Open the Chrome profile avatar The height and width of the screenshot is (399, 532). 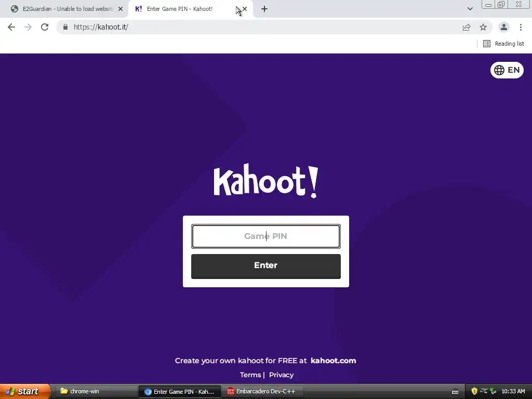[x=504, y=27]
